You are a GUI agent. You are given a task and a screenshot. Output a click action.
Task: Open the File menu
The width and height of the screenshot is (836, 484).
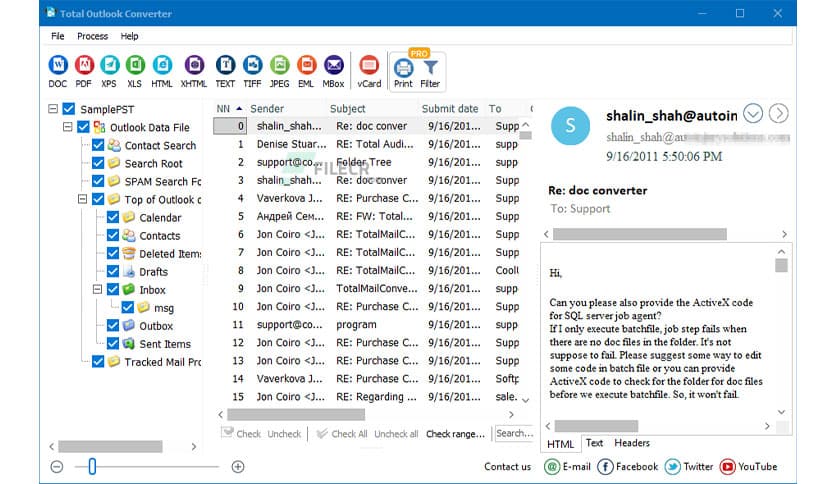point(58,36)
